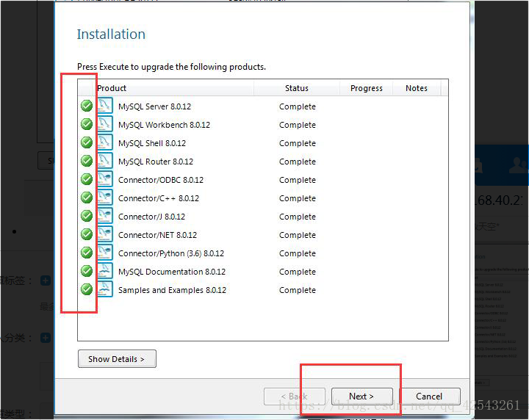Click Complete status of Connector/Python row
This screenshot has height=420, width=529.
point(298,253)
